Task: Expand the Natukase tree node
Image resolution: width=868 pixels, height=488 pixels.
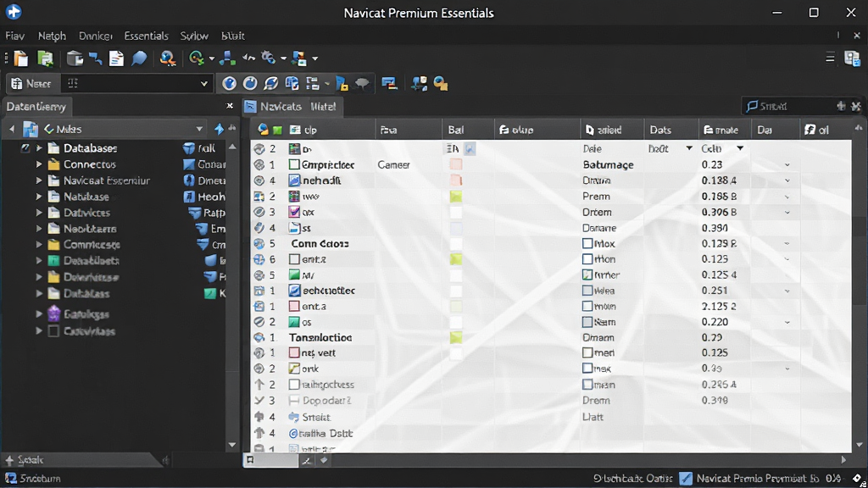Action: 39,196
